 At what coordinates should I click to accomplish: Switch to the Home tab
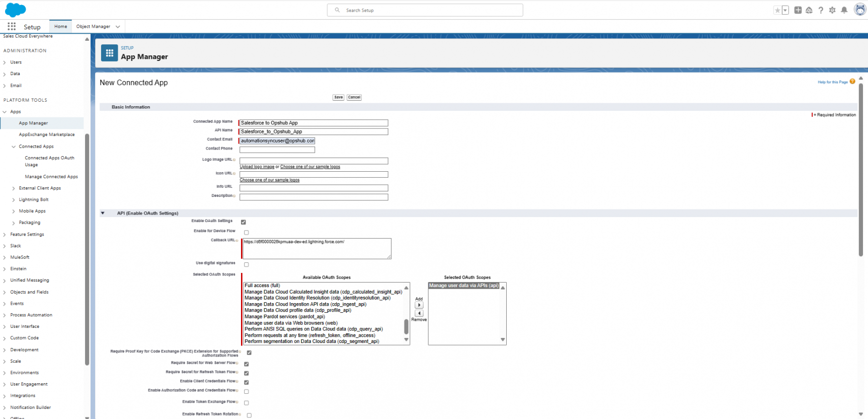pos(60,27)
